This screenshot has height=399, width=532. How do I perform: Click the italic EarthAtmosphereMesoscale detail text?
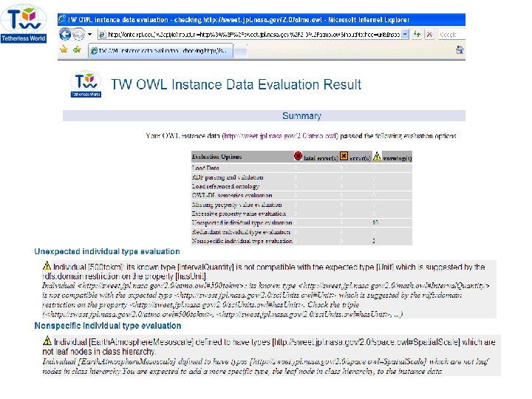tap(265, 366)
